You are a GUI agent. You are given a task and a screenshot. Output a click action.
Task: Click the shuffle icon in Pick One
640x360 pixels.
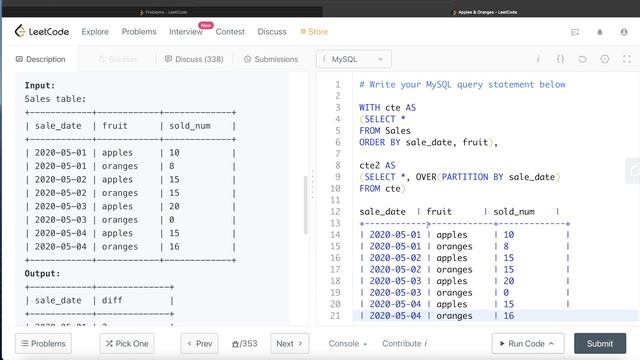point(109,344)
